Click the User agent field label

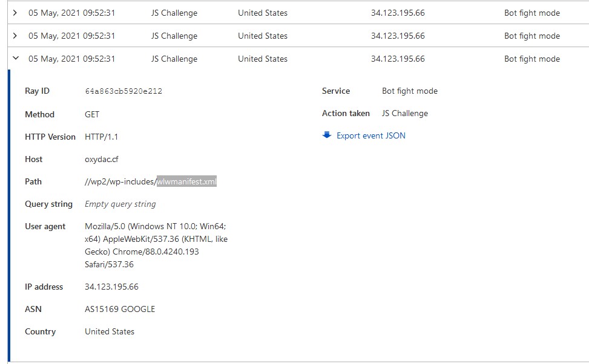pos(45,226)
